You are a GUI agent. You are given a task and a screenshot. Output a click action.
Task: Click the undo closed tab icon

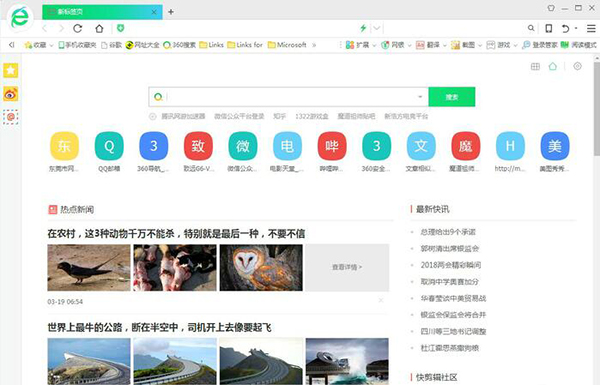tap(565, 28)
